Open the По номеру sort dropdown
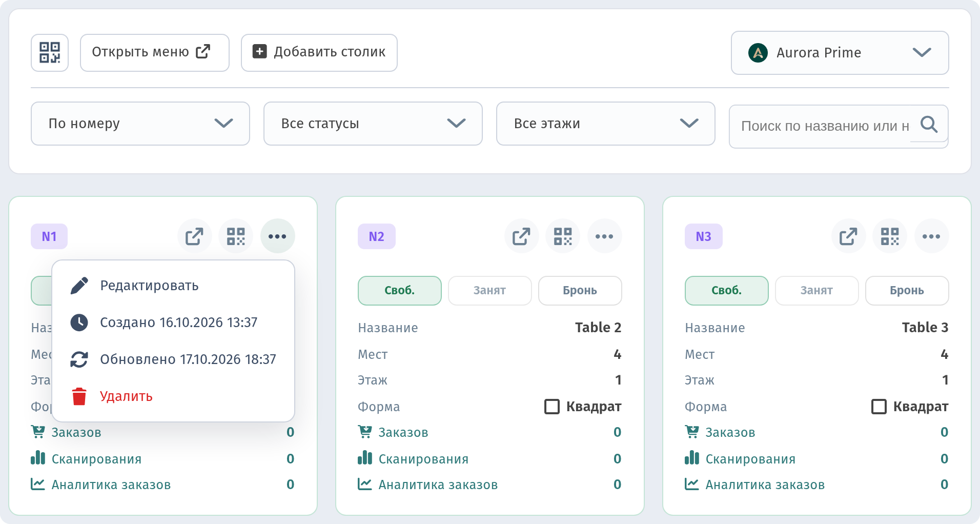 140,124
